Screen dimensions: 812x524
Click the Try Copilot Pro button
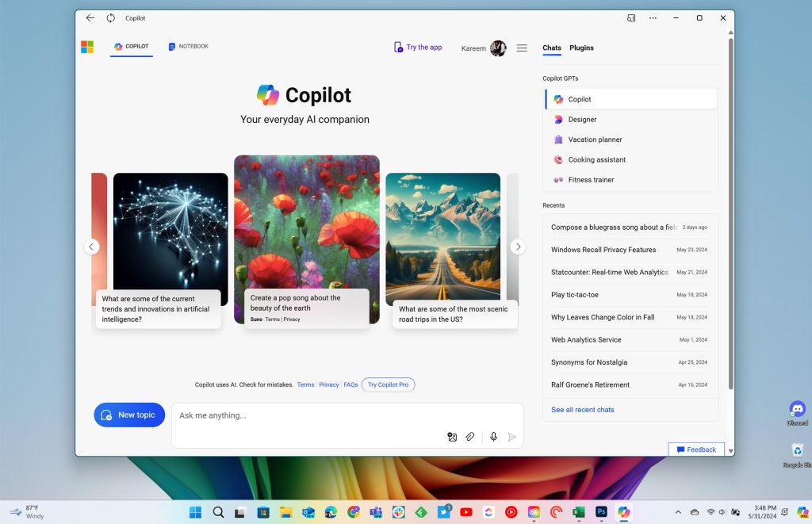pos(389,384)
